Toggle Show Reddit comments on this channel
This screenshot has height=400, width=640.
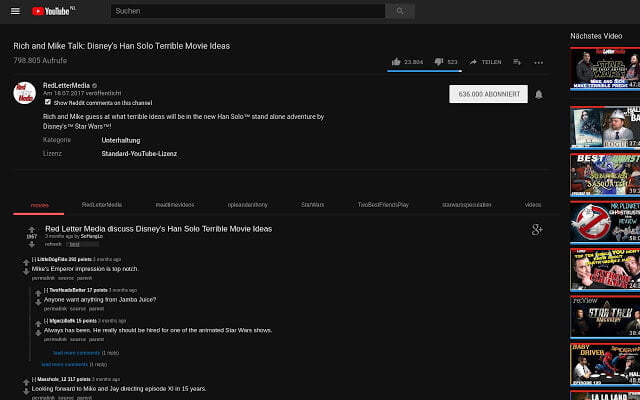[x=48, y=102]
